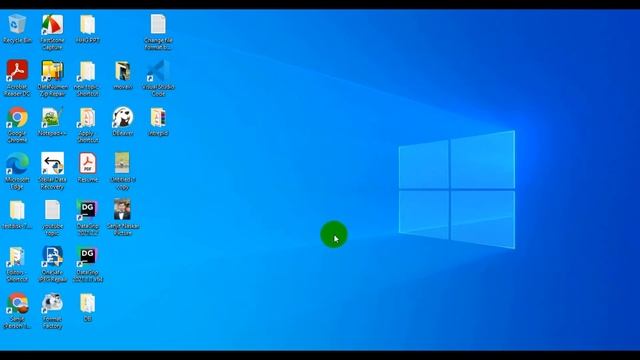The width and height of the screenshot is (640, 360).
Task: Launch OneSafe JPEG Repair
Action: pyautogui.click(x=52, y=264)
